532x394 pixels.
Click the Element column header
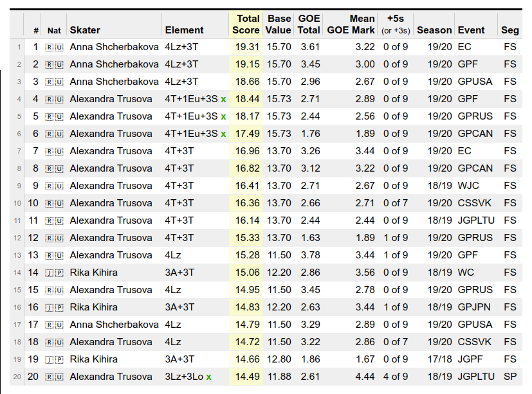(x=184, y=30)
